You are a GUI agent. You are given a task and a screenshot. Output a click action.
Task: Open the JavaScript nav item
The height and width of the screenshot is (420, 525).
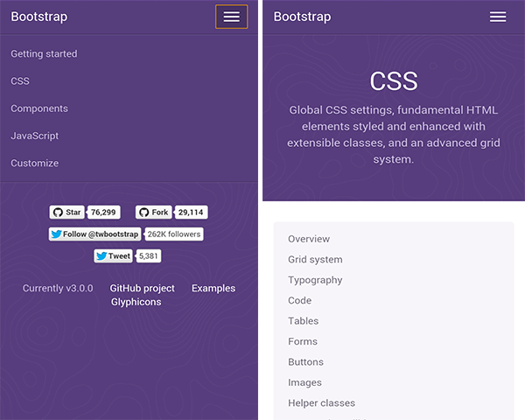pyautogui.click(x=35, y=136)
